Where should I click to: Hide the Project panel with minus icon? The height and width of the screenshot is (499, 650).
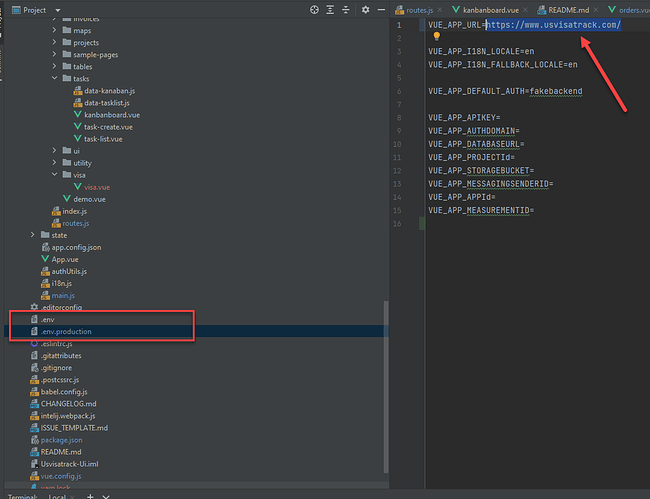click(x=381, y=10)
